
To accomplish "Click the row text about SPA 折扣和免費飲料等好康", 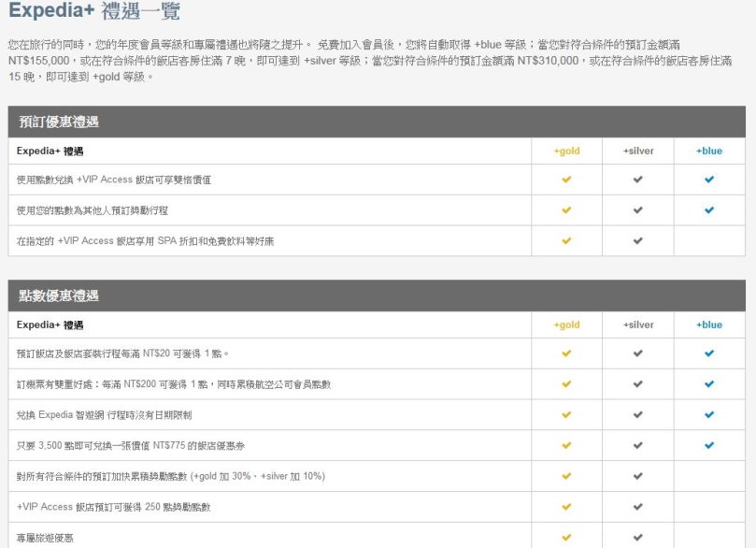I will tap(145, 241).
